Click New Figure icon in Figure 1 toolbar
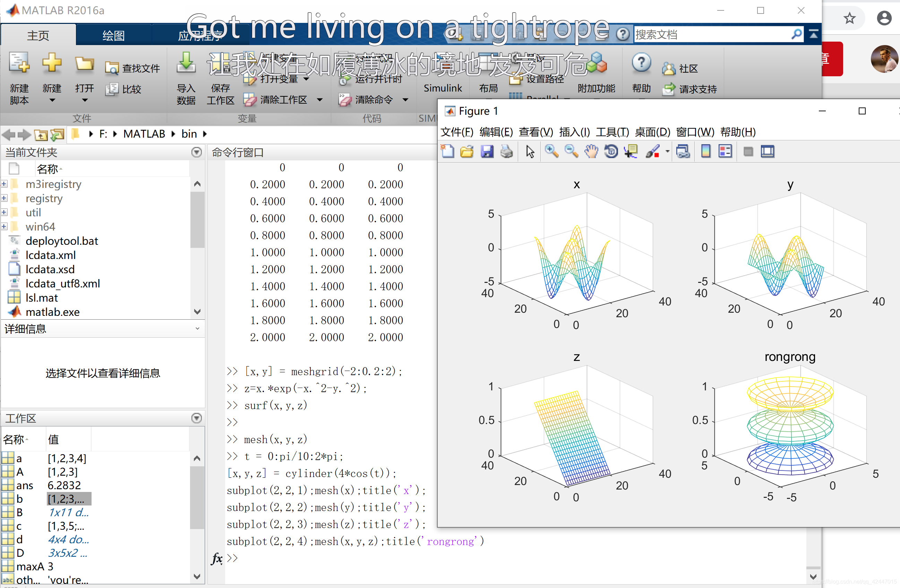Viewport: 900px width, 588px height. [447, 152]
